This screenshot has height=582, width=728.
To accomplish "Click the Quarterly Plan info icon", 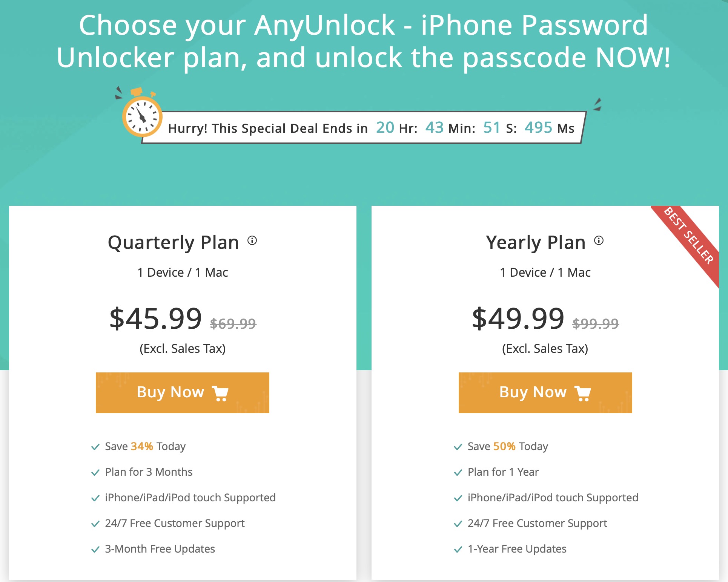I will [x=252, y=240].
